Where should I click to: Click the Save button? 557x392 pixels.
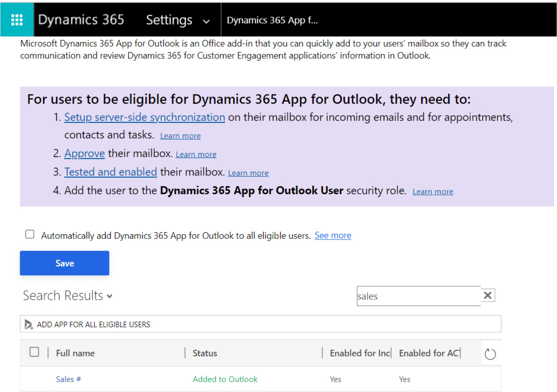tap(64, 263)
